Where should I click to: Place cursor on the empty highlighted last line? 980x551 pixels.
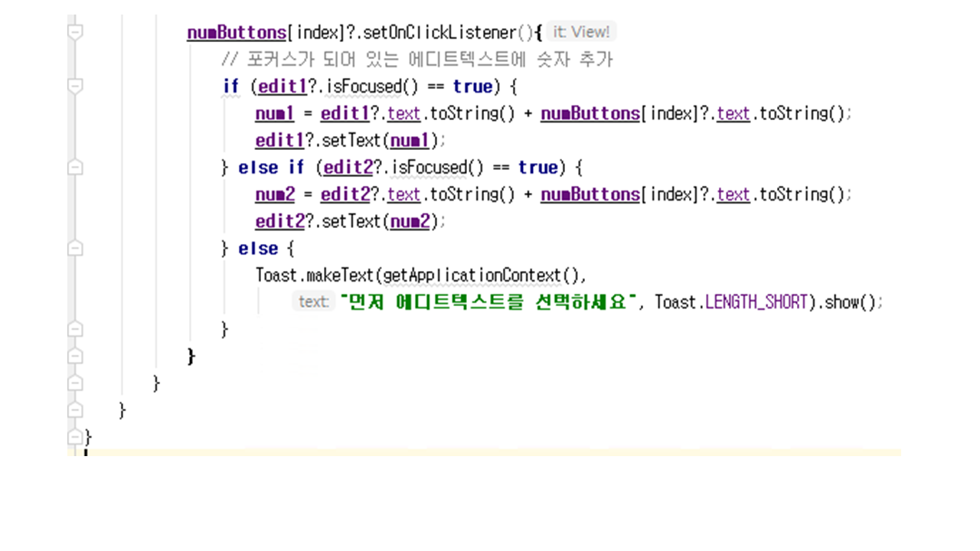coord(490,453)
